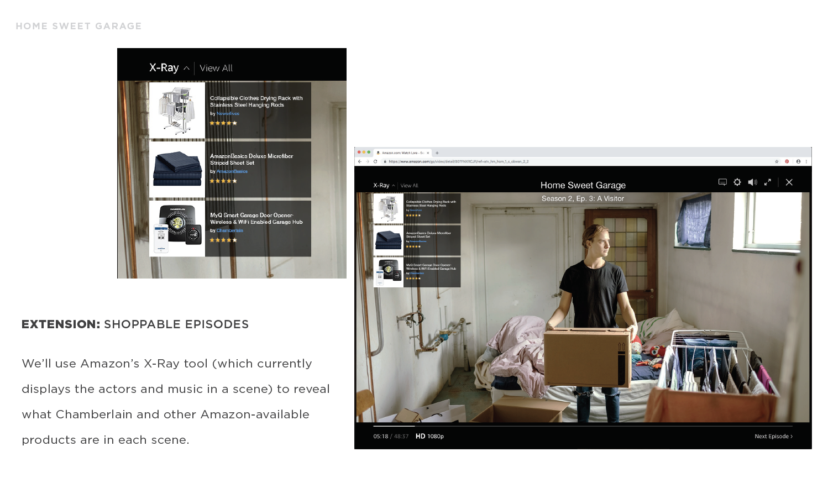Screen dimensions: 828x504
Task: Go back in Chrome browser
Action: tap(360, 161)
